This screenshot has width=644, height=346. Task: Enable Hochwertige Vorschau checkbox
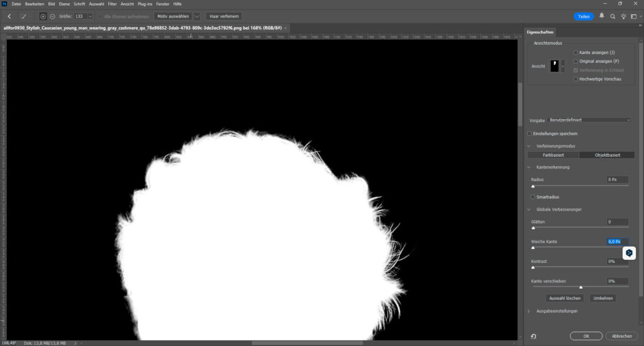[575, 79]
